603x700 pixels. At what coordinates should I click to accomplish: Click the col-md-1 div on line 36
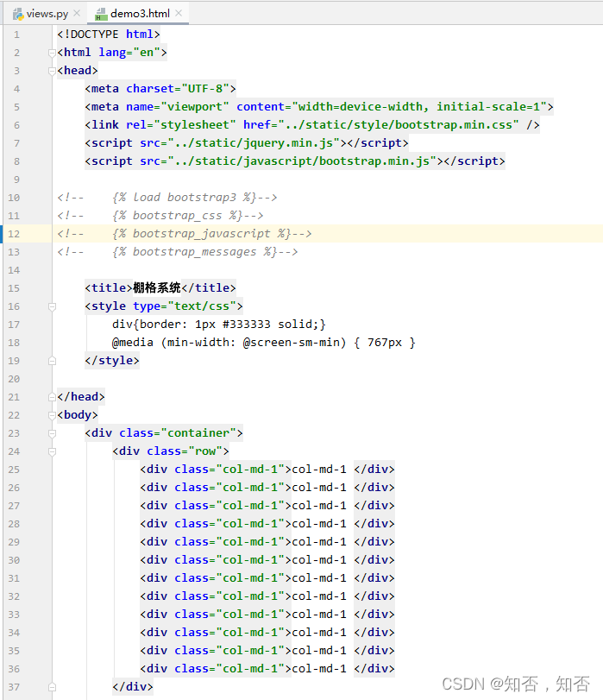tap(267, 669)
